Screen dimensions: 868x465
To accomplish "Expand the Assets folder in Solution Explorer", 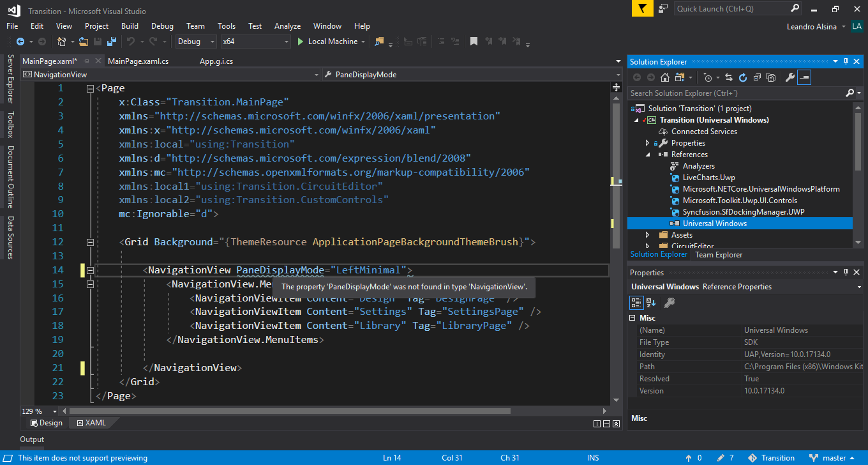I will point(647,235).
